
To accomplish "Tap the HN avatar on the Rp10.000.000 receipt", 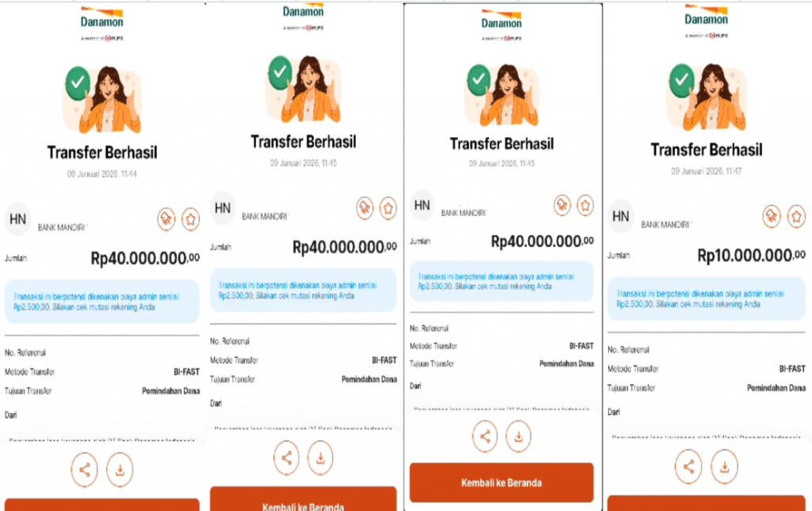I will 620,216.
